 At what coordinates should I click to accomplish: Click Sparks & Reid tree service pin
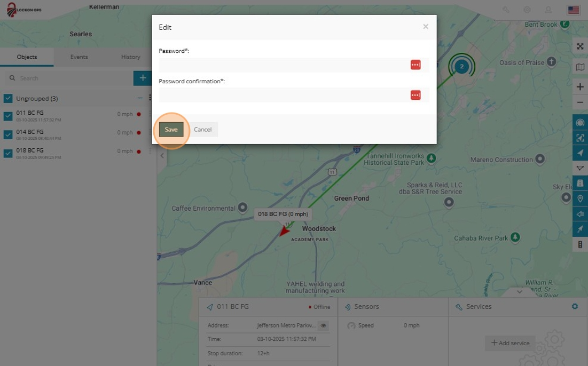click(x=449, y=202)
